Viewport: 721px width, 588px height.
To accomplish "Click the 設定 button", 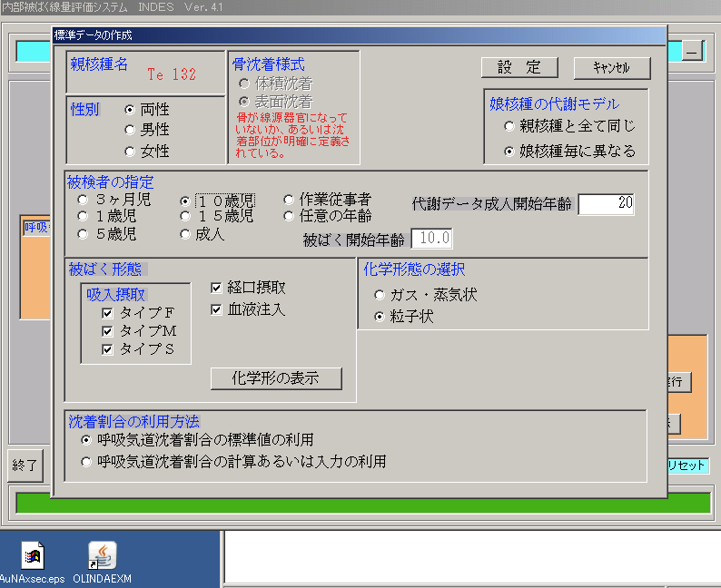I will pos(519,68).
